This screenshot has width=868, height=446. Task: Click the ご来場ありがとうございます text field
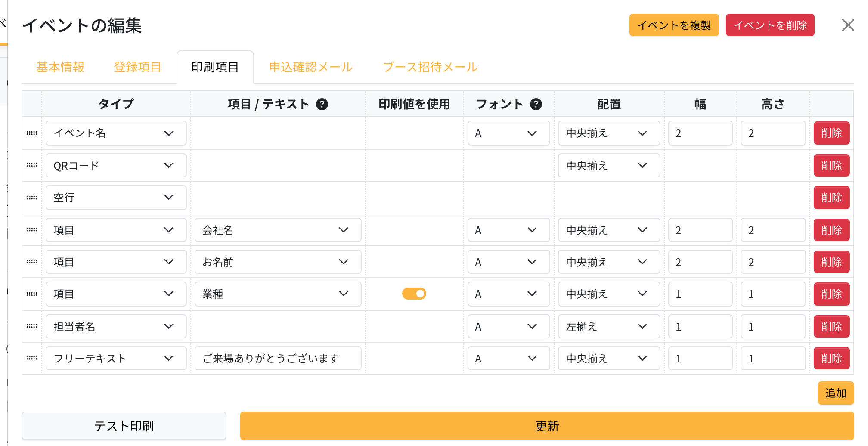click(x=278, y=358)
